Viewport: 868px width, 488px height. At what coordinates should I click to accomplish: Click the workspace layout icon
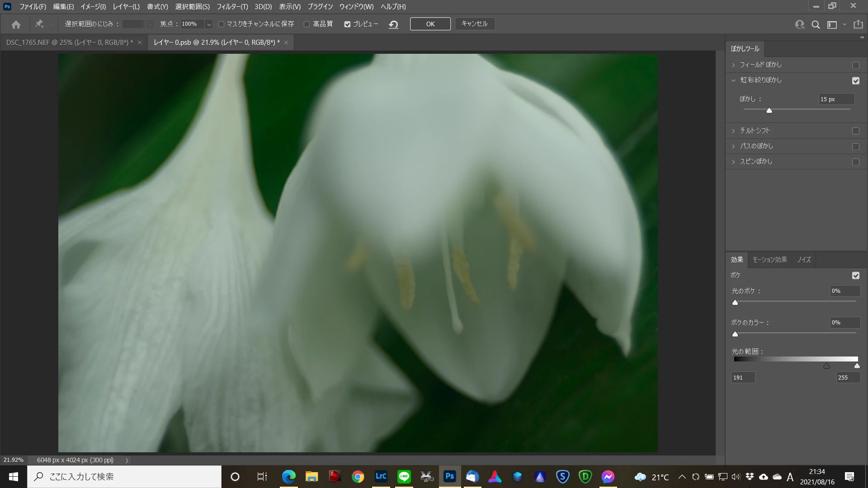click(x=832, y=25)
